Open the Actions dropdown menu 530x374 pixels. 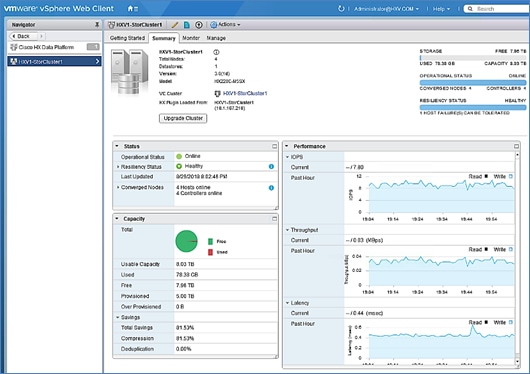click(225, 24)
